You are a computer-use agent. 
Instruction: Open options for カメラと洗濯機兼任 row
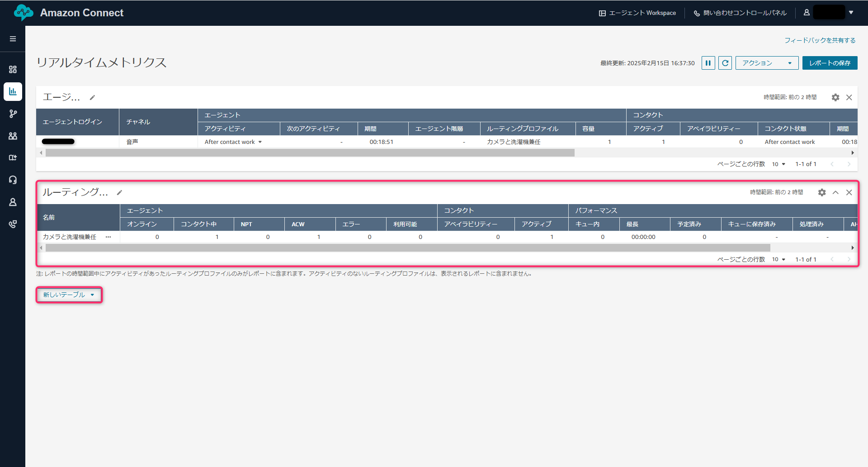click(108, 237)
